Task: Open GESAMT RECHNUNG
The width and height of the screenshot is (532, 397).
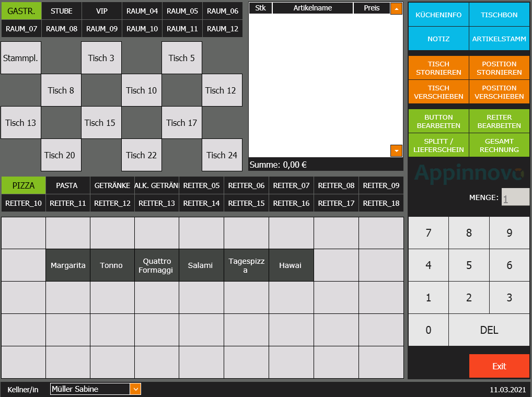Action: (499, 145)
